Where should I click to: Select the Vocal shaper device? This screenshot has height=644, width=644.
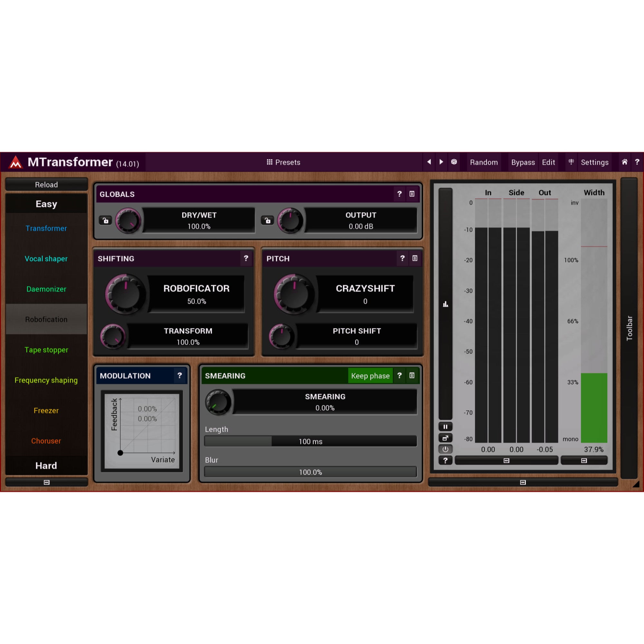[46, 259]
